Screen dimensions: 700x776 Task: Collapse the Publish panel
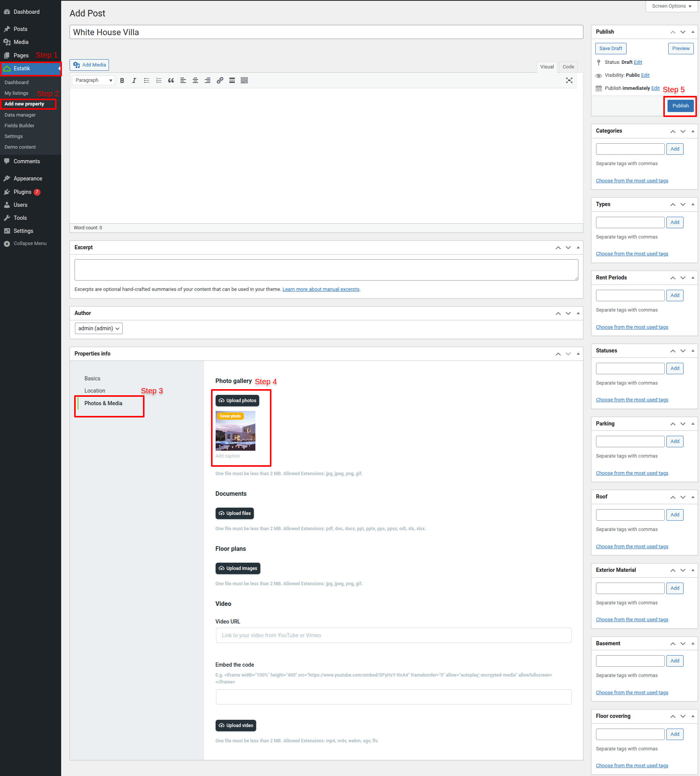pos(693,32)
